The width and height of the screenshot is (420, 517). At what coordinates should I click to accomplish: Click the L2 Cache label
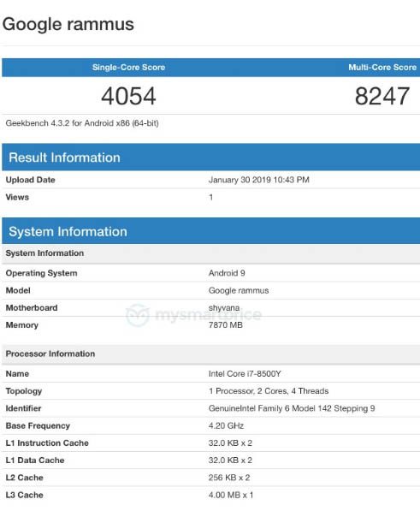click(24, 478)
